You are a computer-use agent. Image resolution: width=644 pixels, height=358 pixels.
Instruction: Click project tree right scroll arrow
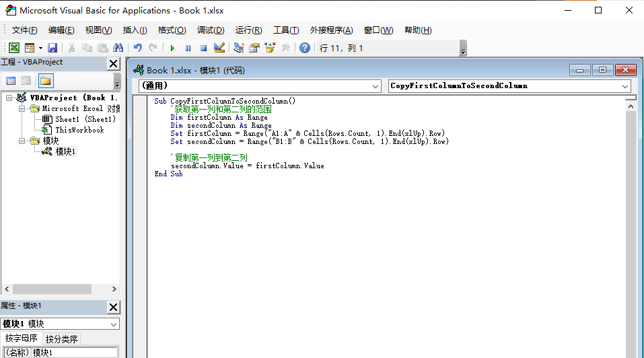pyautogui.click(x=114, y=289)
